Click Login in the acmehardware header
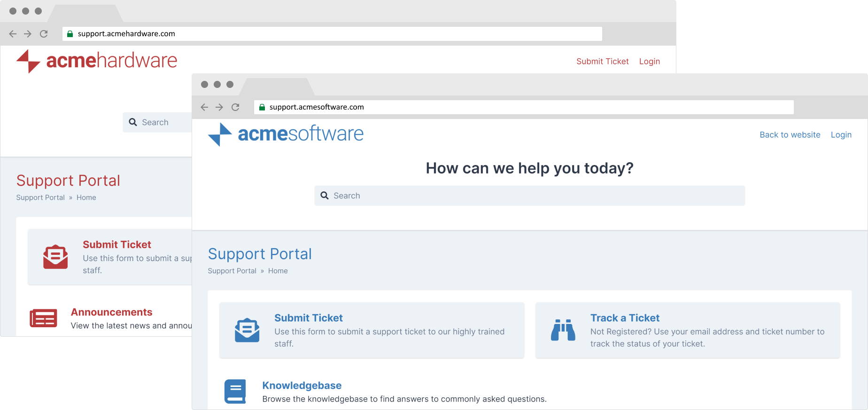868x410 pixels. (x=649, y=62)
